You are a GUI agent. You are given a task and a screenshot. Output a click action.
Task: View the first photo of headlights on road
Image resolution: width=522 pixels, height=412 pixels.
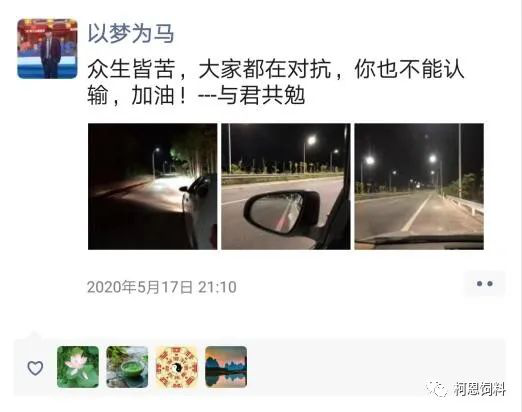point(152,186)
